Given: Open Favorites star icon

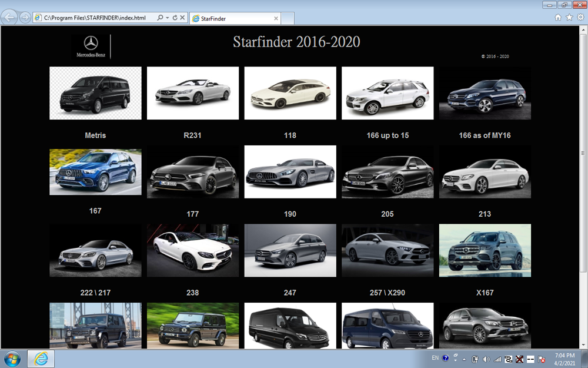Looking at the screenshot, I should pyautogui.click(x=569, y=17).
